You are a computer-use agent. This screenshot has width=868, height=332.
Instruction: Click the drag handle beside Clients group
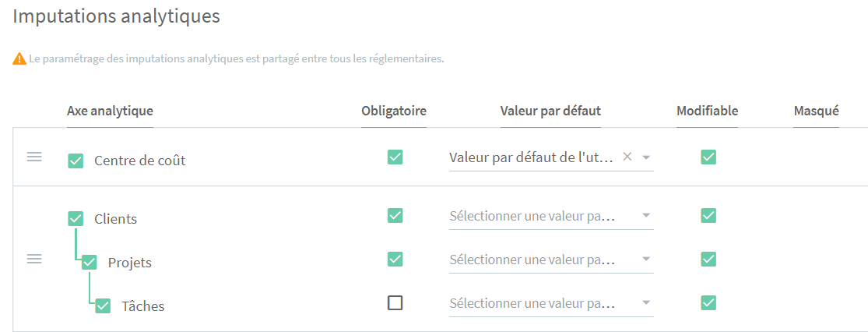[34, 259]
